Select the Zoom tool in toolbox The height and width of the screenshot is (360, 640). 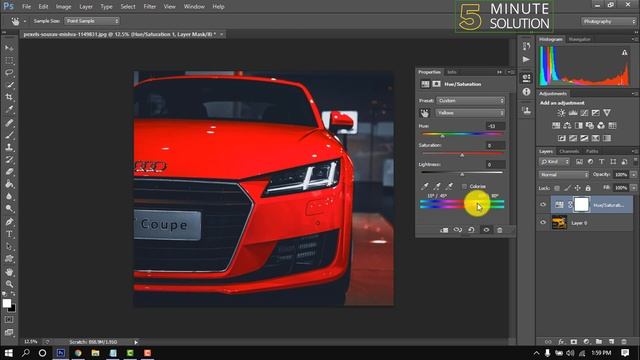click(x=9, y=284)
